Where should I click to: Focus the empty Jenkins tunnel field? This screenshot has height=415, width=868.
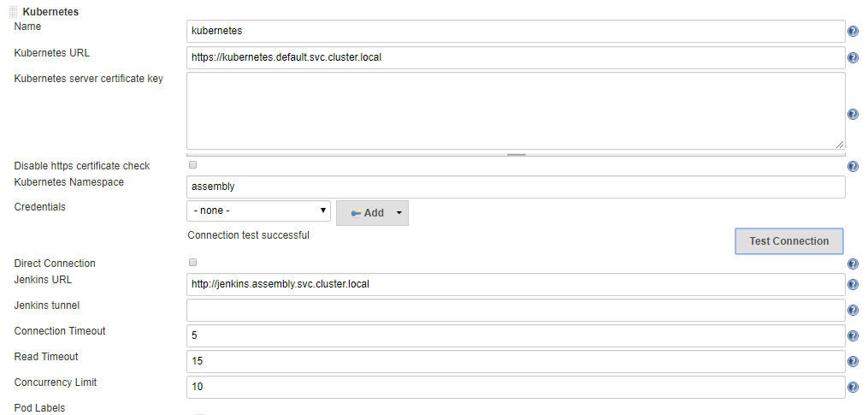tap(516, 310)
